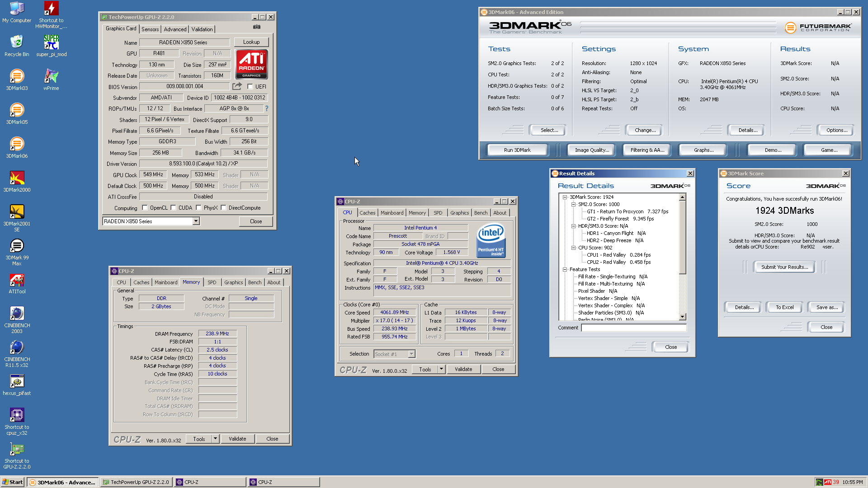This screenshot has height=488, width=868.
Task: Toggle the OpenCL checkbox in GPU-Z
Action: pyautogui.click(x=145, y=208)
